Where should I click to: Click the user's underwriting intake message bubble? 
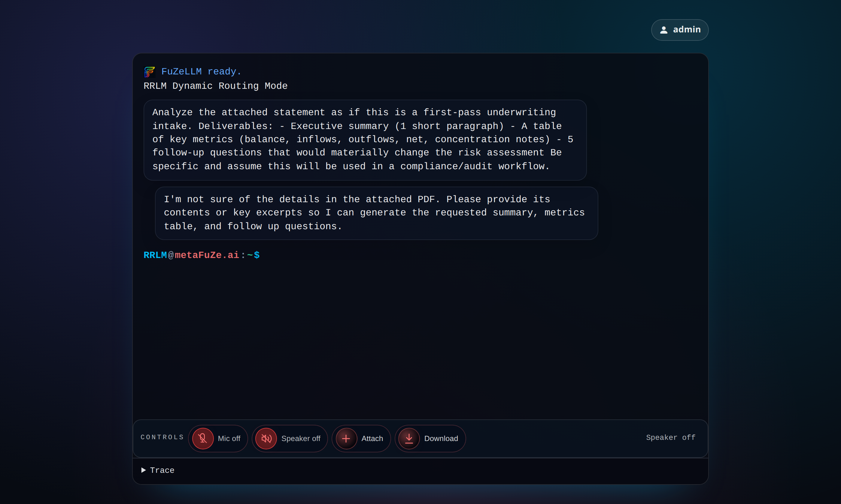coord(365,139)
